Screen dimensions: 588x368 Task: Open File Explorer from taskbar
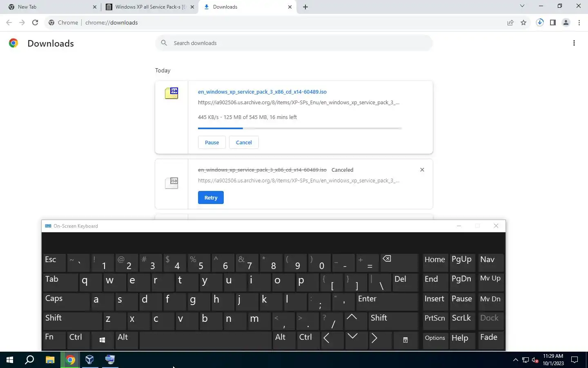click(50, 360)
